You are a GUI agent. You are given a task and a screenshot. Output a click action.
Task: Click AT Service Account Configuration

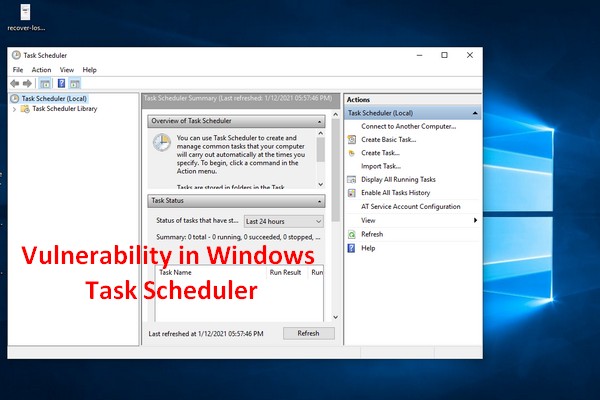(x=411, y=207)
